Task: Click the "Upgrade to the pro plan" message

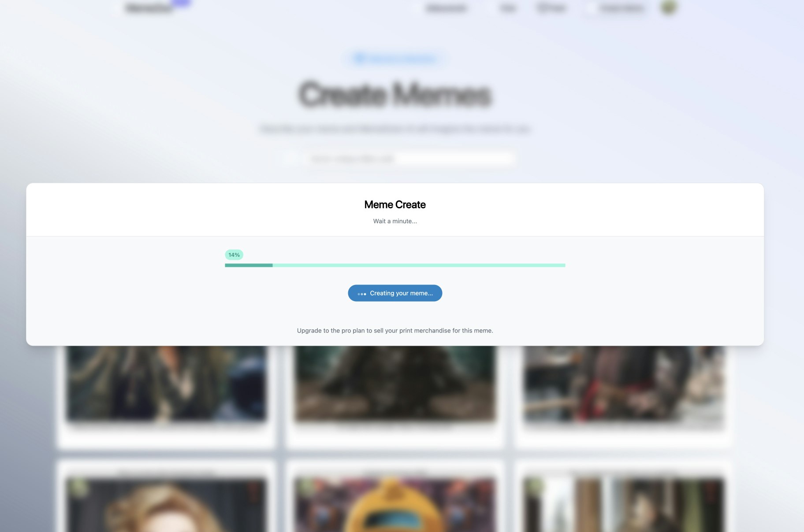Action: pyautogui.click(x=395, y=331)
